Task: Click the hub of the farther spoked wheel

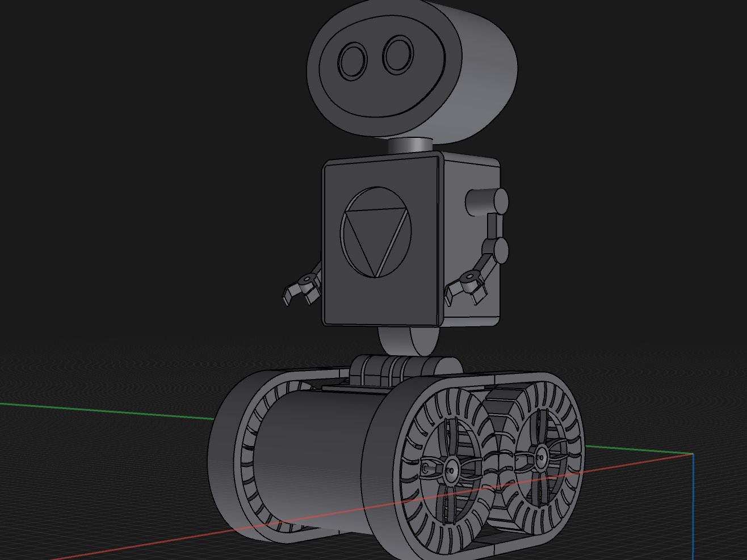Action: click(541, 456)
